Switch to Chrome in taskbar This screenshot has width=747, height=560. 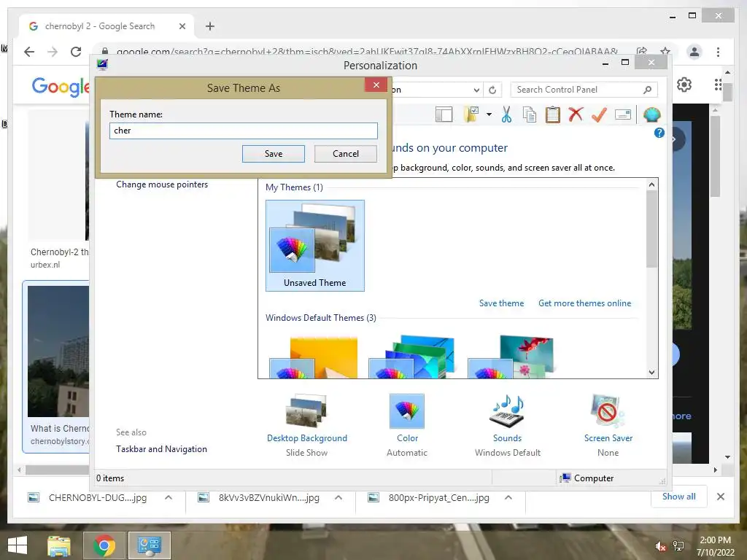pos(104,545)
